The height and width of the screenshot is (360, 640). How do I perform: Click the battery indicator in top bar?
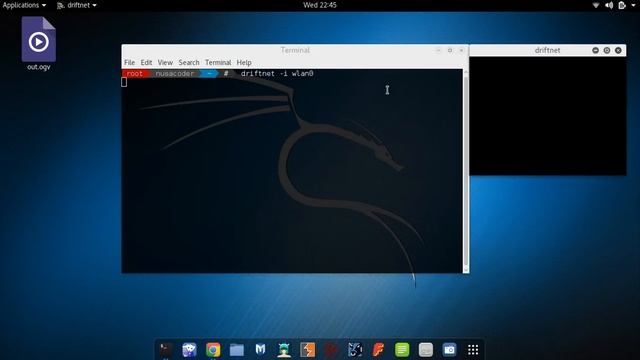pos(622,5)
